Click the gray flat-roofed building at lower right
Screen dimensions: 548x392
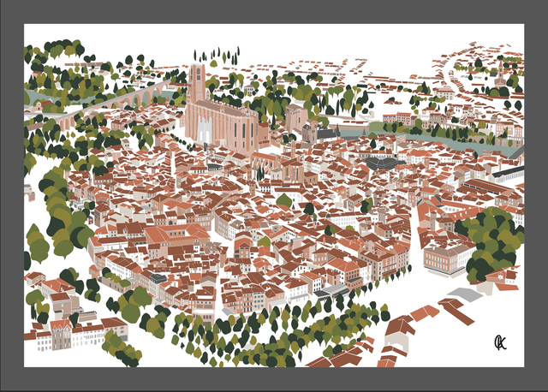[x=465, y=294]
